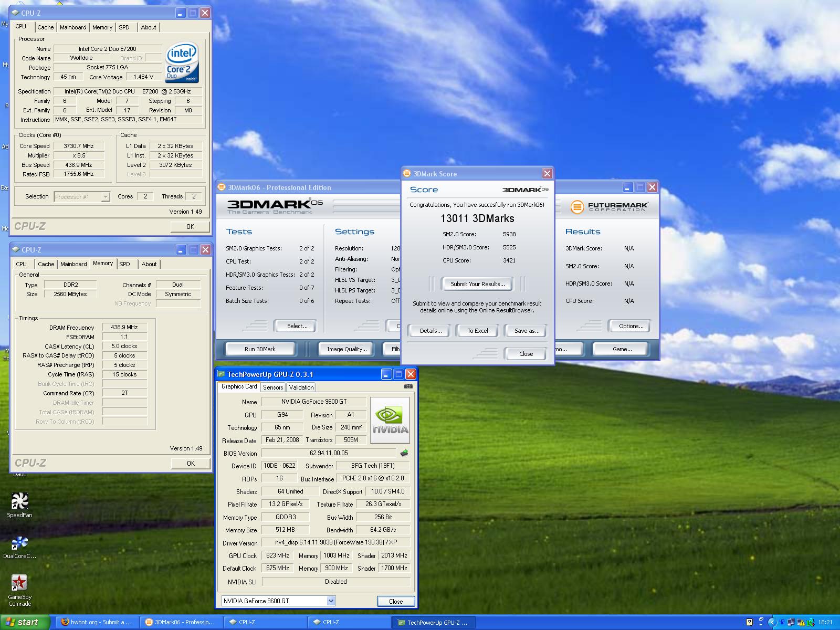Image resolution: width=840 pixels, height=630 pixels.
Task: Select the Graphics Card tab in GPU-Z
Action: tap(239, 386)
